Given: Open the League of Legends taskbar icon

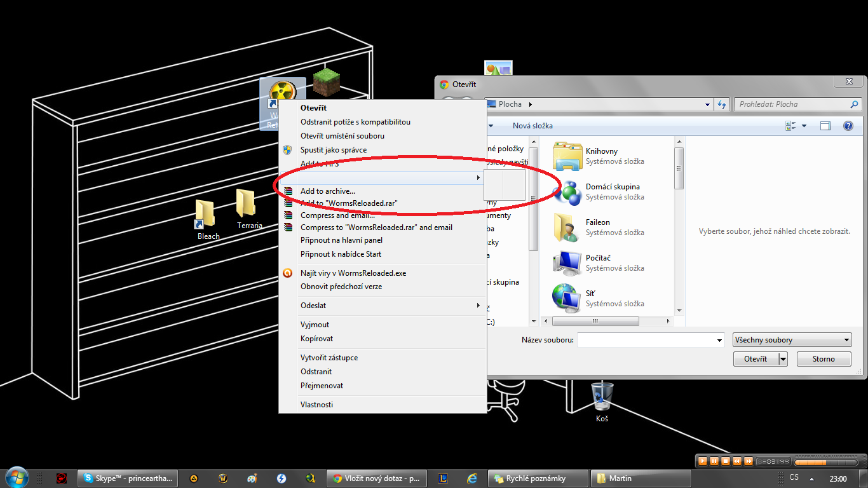Looking at the screenshot, I should pyautogui.click(x=444, y=478).
